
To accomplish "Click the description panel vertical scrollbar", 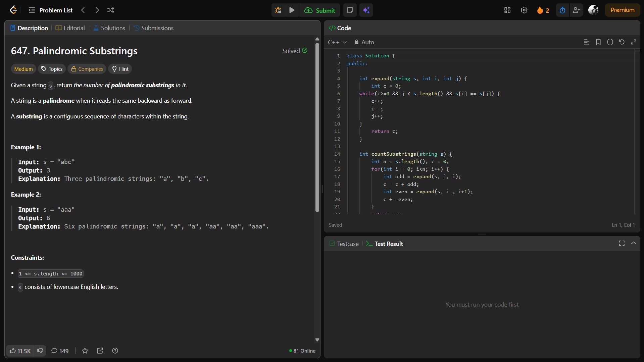I will (x=317, y=127).
